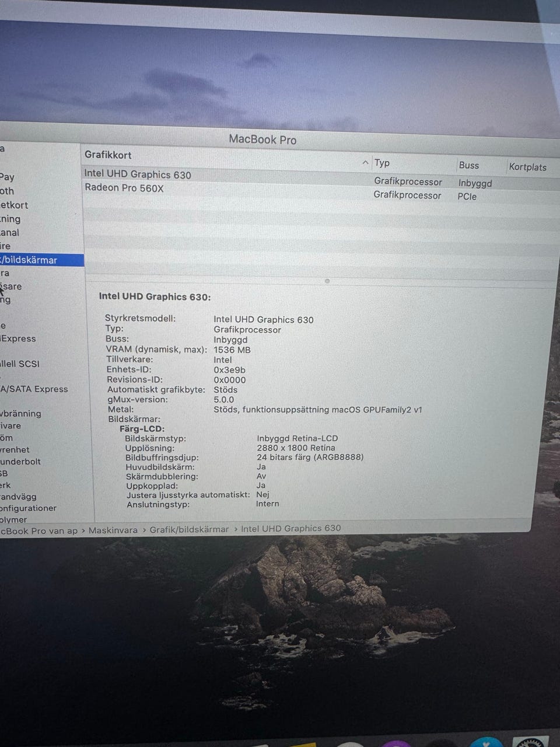The image size is (560, 747).
Task: Open the SCSI sidebar item
Action: click(20, 364)
